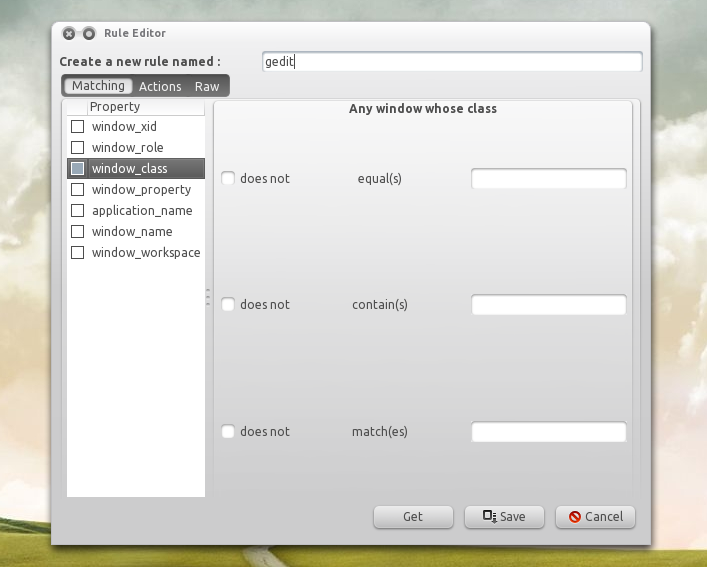The height and width of the screenshot is (567, 707).
Task: Click the pane divider handle between panels
Action: coord(208,297)
